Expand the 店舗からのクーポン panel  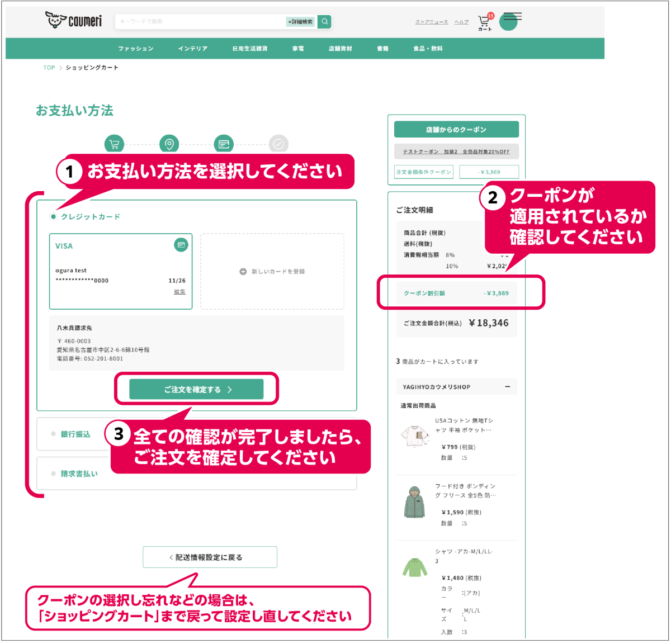[456, 130]
